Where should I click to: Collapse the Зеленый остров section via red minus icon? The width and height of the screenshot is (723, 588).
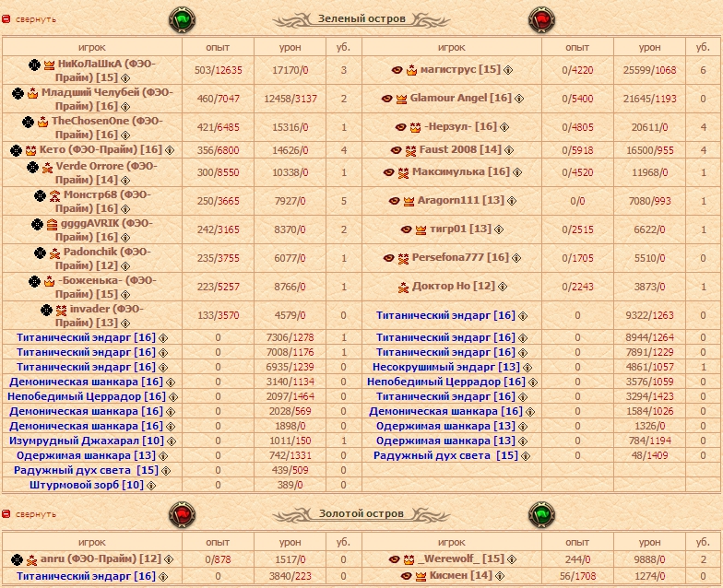[x=6, y=19]
